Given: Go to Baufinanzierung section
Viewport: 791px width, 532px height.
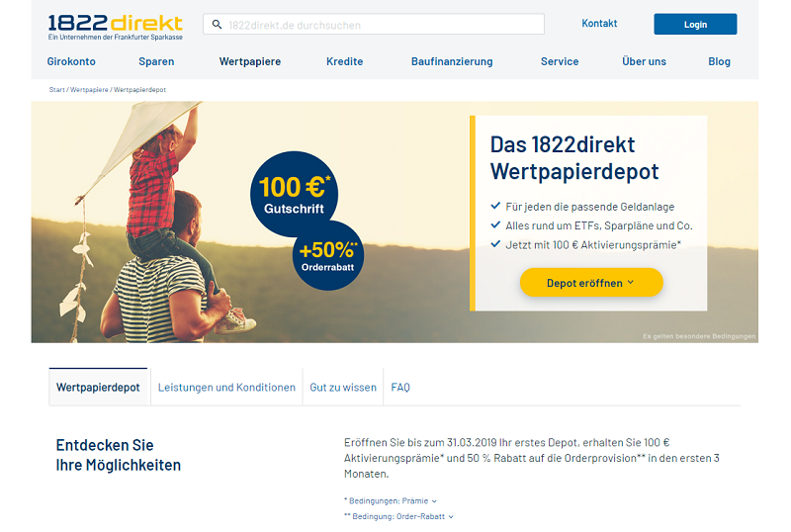Looking at the screenshot, I should [452, 61].
